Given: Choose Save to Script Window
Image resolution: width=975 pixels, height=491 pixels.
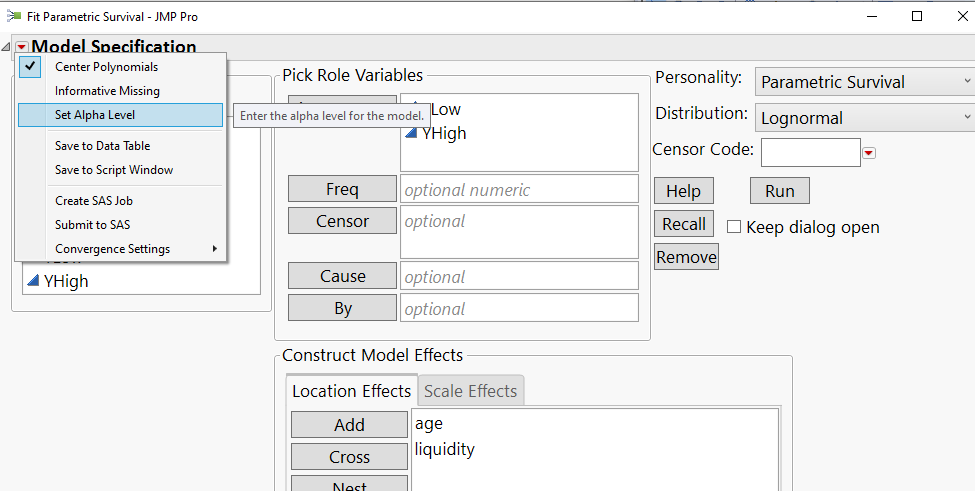Looking at the screenshot, I should coord(121,170).
